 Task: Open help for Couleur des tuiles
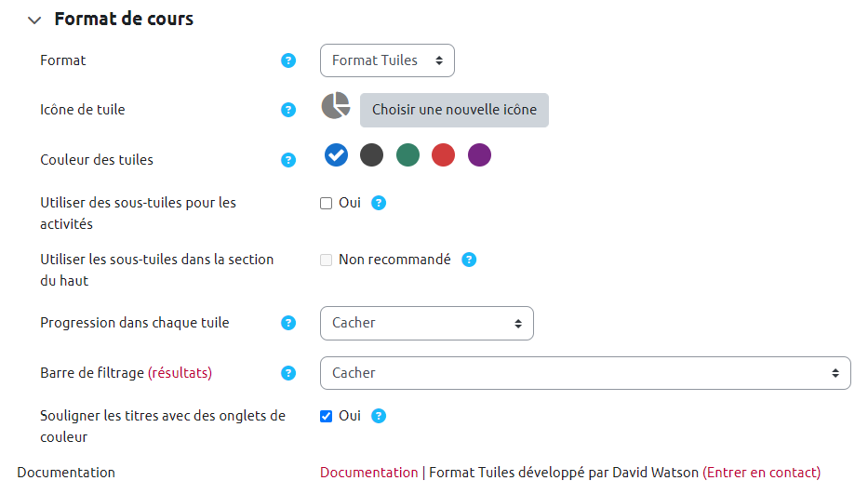coord(288,160)
